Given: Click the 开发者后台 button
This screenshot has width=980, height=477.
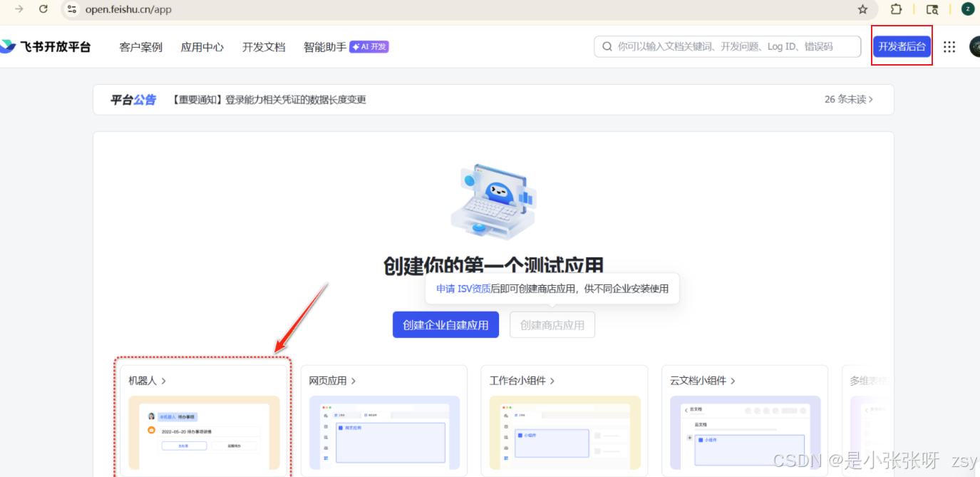Looking at the screenshot, I should click(902, 46).
